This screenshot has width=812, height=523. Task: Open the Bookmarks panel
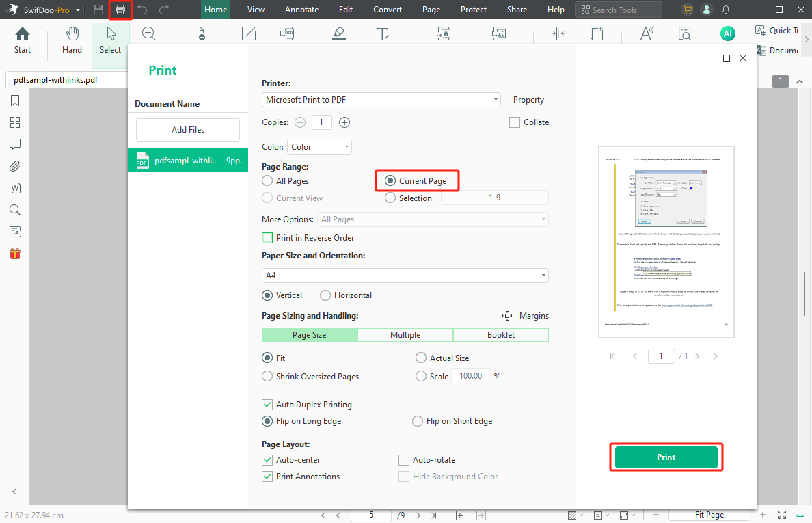pyautogui.click(x=14, y=100)
